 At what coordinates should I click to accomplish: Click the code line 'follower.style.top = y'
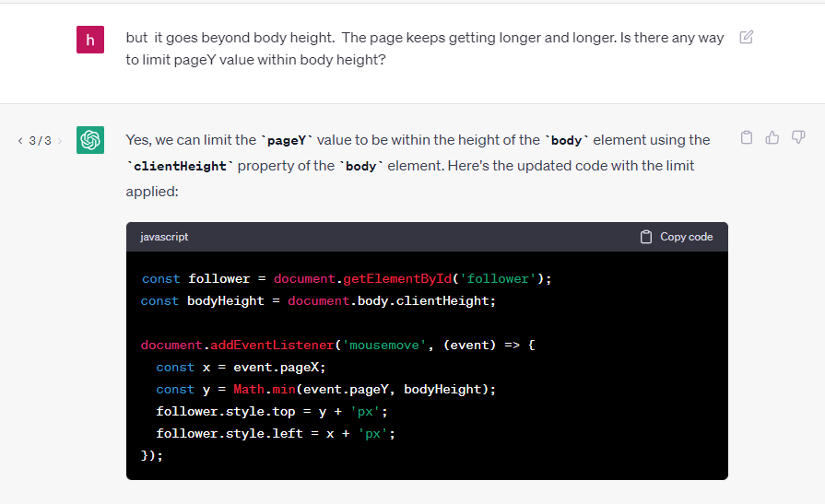[272, 412]
